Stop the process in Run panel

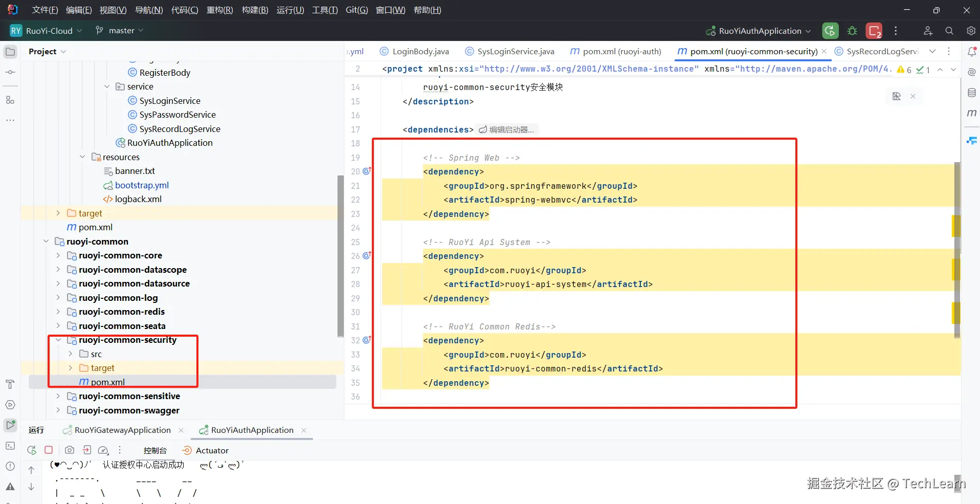click(49, 450)
